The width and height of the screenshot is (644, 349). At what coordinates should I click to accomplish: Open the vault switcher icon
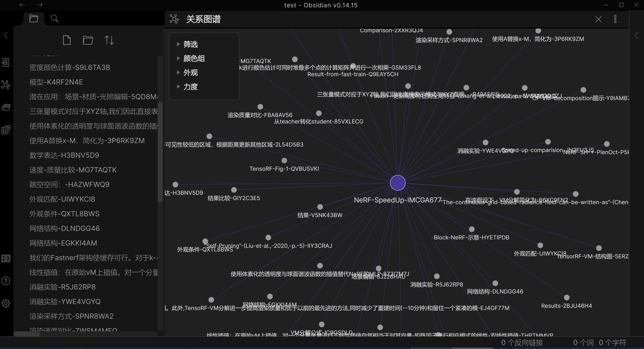pyautogui.click(x=6, y=258)
